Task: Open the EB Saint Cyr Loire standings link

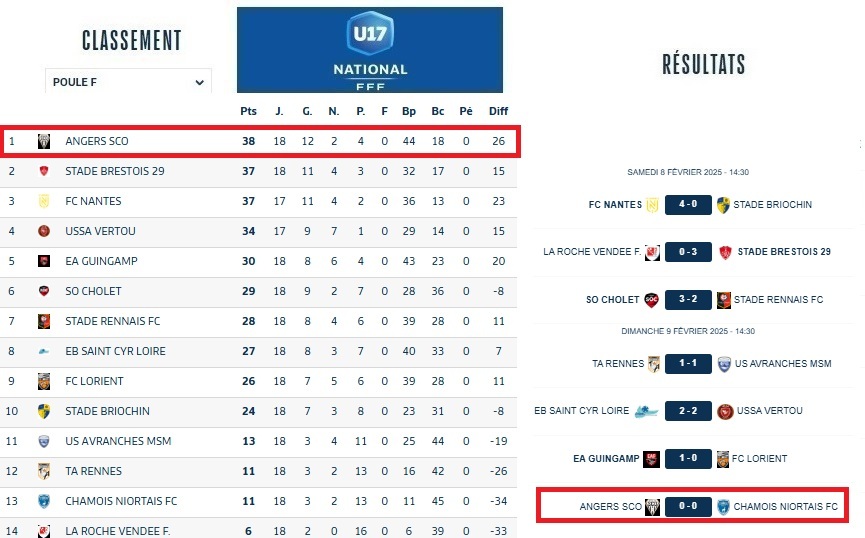Action: point(115,351)
